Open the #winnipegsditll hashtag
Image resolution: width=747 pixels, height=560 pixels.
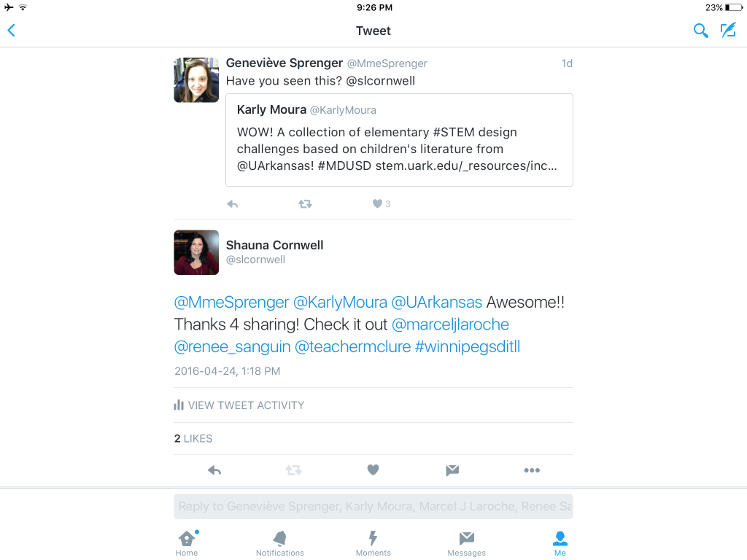click(x=468, y=347)
